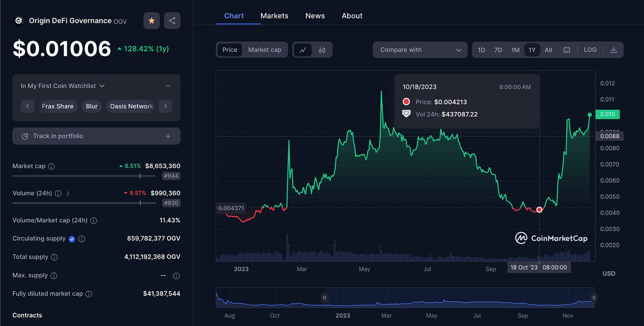Click the plus icon in Track in portfolio
This screenshot has height=326, width=644.
click(x=168, y=136)
